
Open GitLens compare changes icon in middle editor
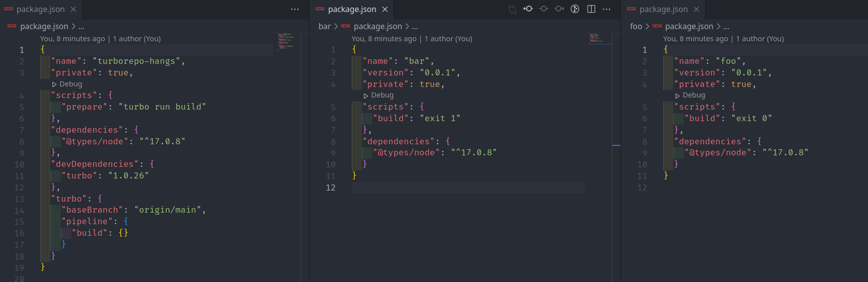[x=512, y=9]
